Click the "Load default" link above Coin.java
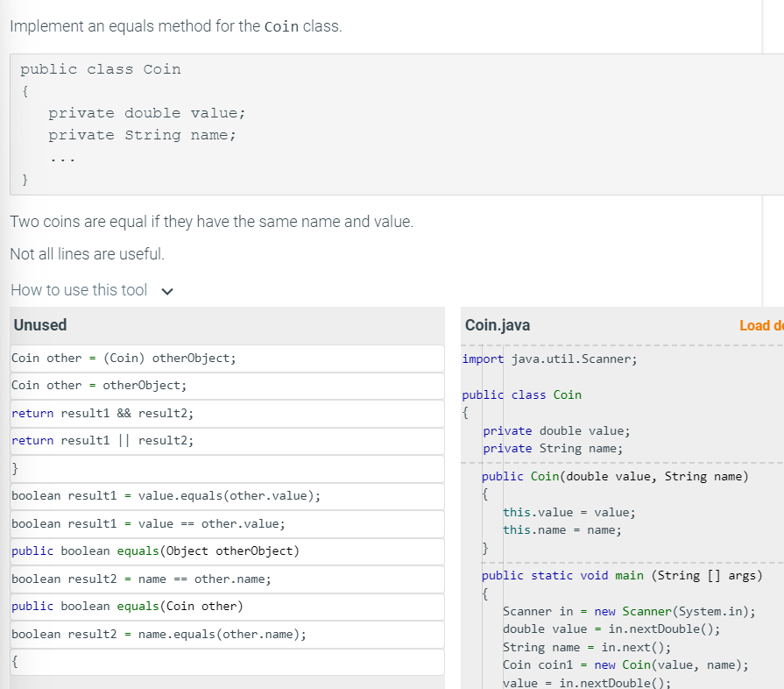The image size is (784, 689). point(761,325)
